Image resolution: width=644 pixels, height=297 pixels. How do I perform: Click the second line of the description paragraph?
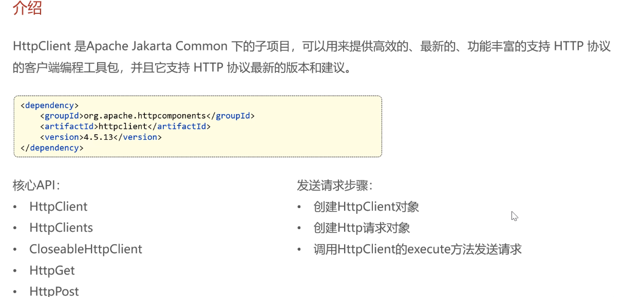pyautogui.click(x=184, y=68)
